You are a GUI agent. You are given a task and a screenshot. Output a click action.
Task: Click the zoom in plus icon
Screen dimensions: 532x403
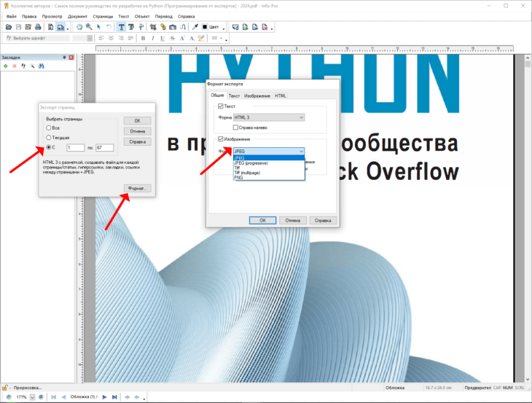tap(41, 397)
